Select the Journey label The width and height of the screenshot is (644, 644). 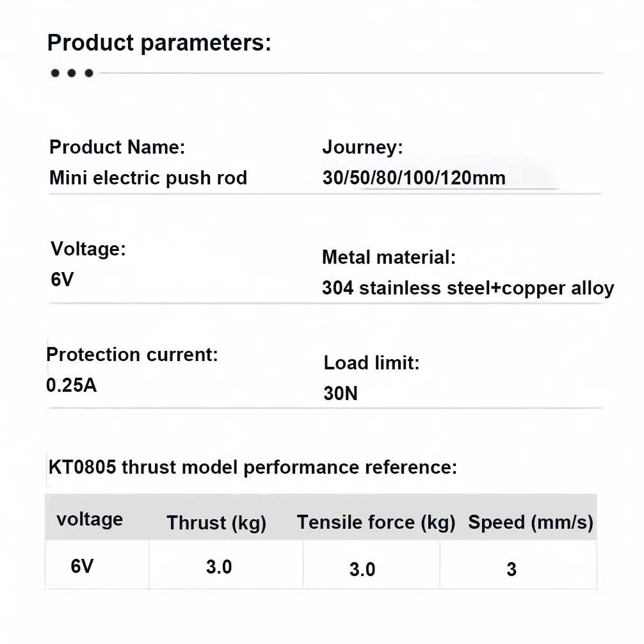click(362, 147)
